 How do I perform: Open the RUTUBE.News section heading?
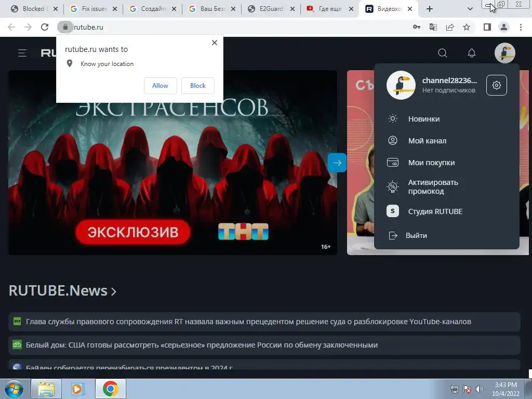click(62, 291)
